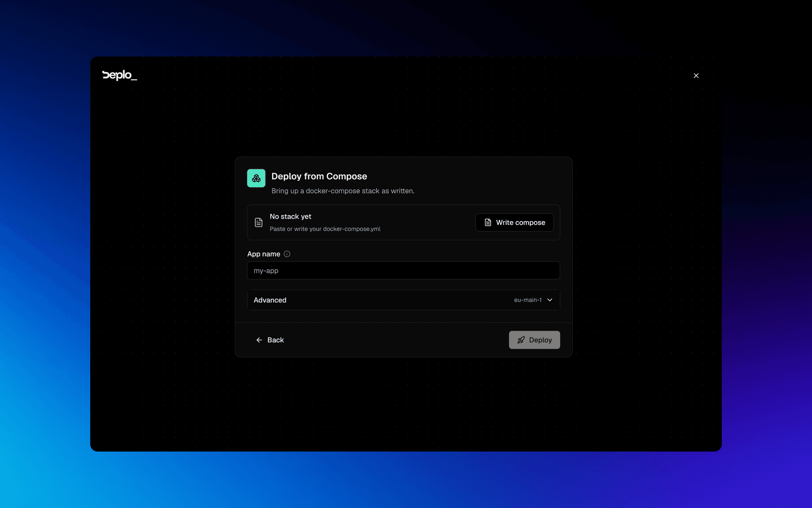
Task: Click the Deplo logo
Action: [x=119, y=75]
